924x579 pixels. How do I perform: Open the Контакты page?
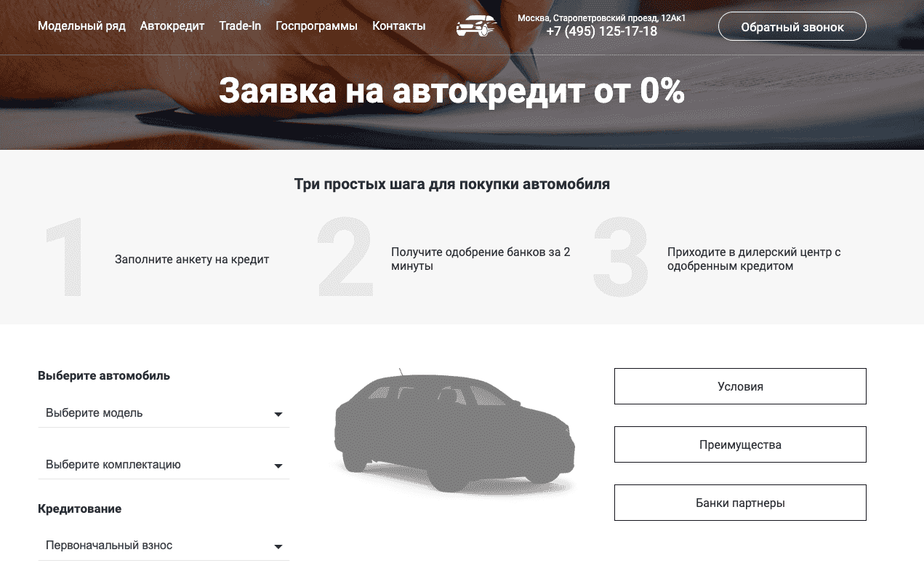pos(398,25)
